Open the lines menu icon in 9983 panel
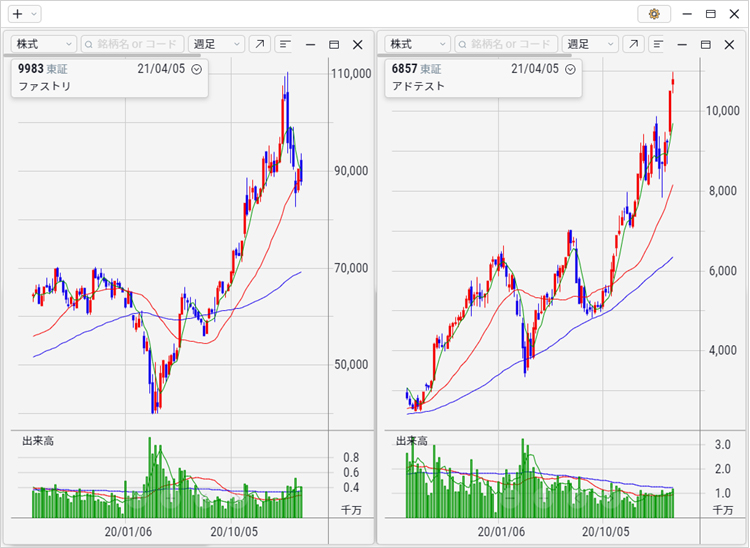The height and width of the screenshot is (548, 750). pyautogui.click(x=285, y=44)
